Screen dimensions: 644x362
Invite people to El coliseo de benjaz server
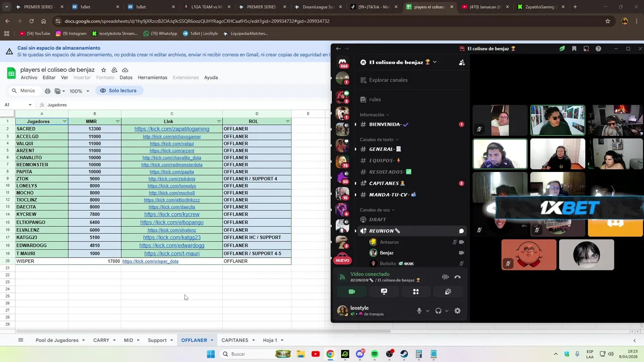pyautogui.click(x=462, y=62)
